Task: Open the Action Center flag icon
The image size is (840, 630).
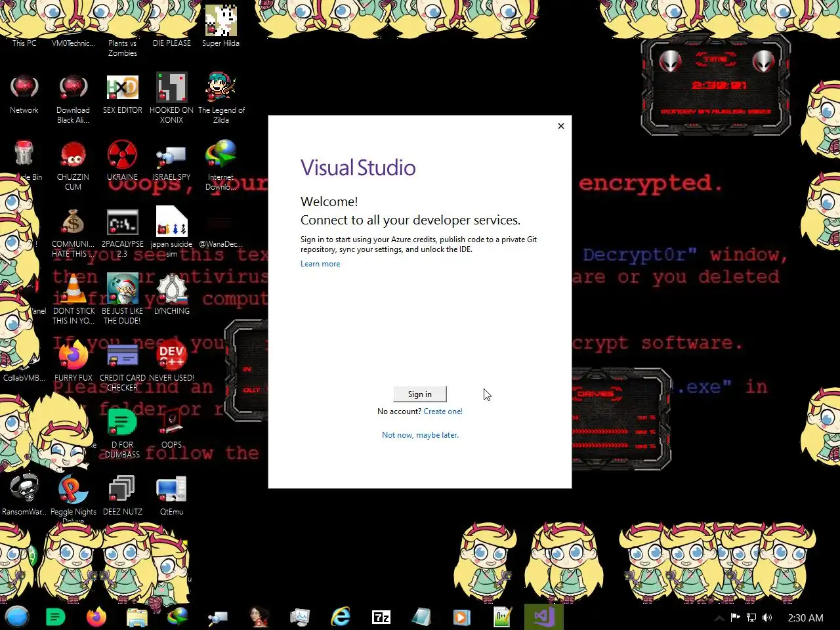Action: [735, 618]
